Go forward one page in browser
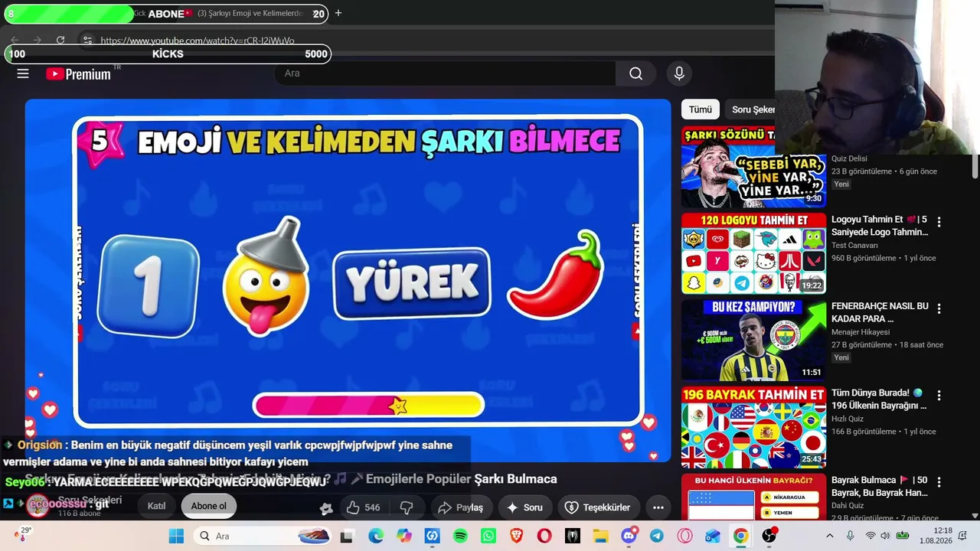 click(x=37, y=40)
